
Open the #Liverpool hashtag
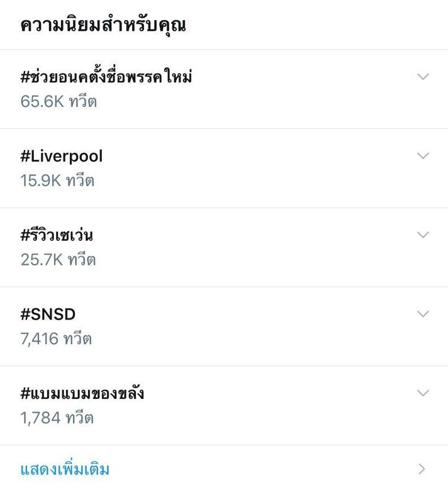tap(62, 156)
